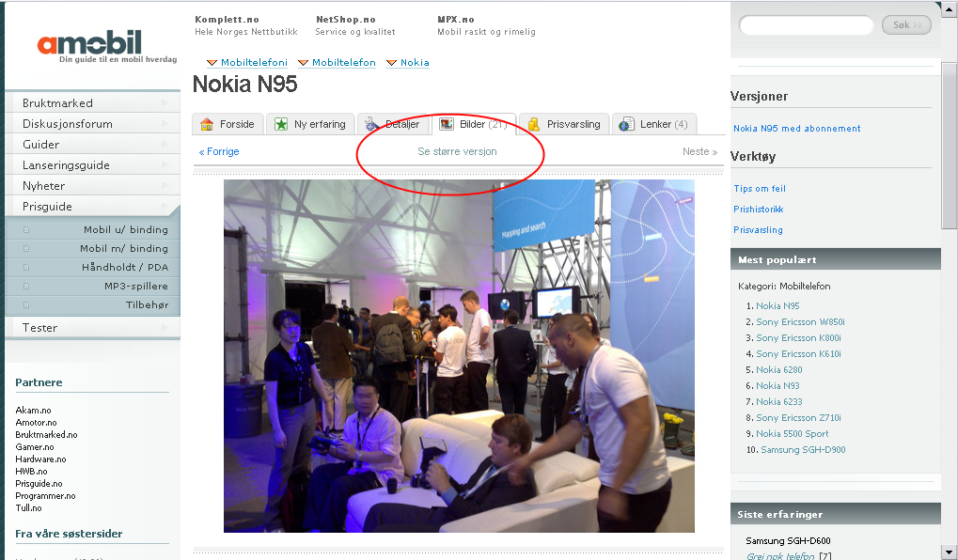Open the Forside tab

[x=228, y=124]
